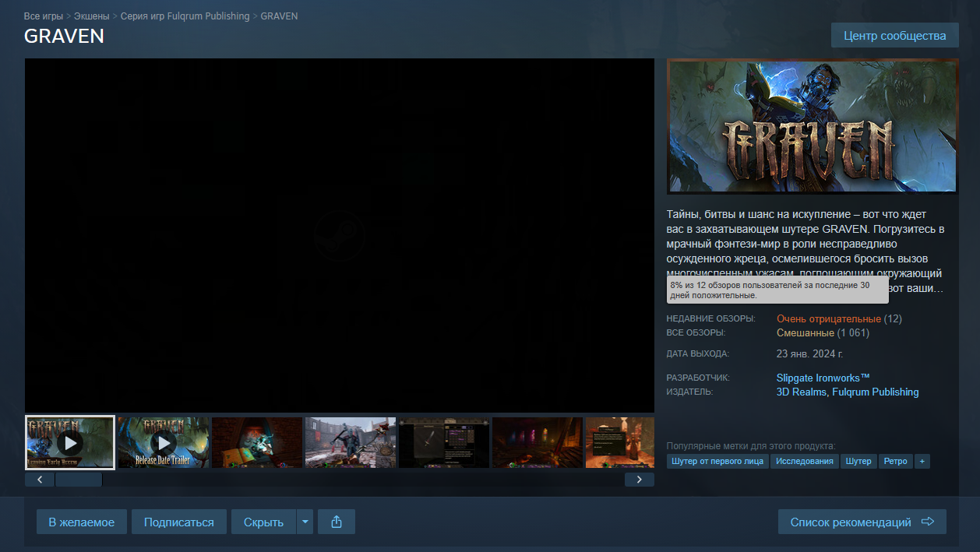Screen dimensions: 980x552
Task: Click the GRAVEN page title heading
Action: [x=64, y=36]
